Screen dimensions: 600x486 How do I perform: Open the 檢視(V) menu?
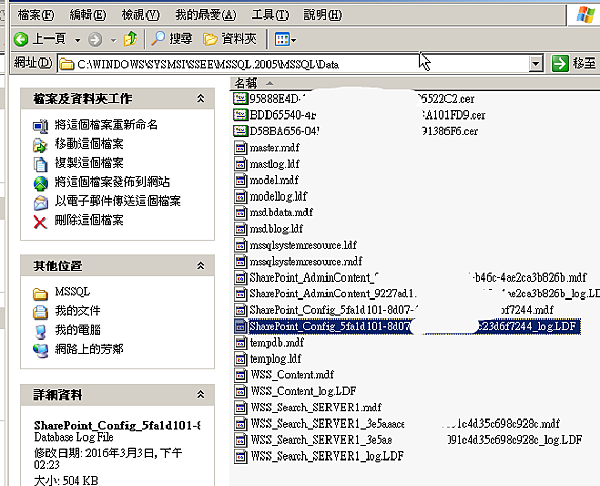pyautogui.click(x=140, y=15)
